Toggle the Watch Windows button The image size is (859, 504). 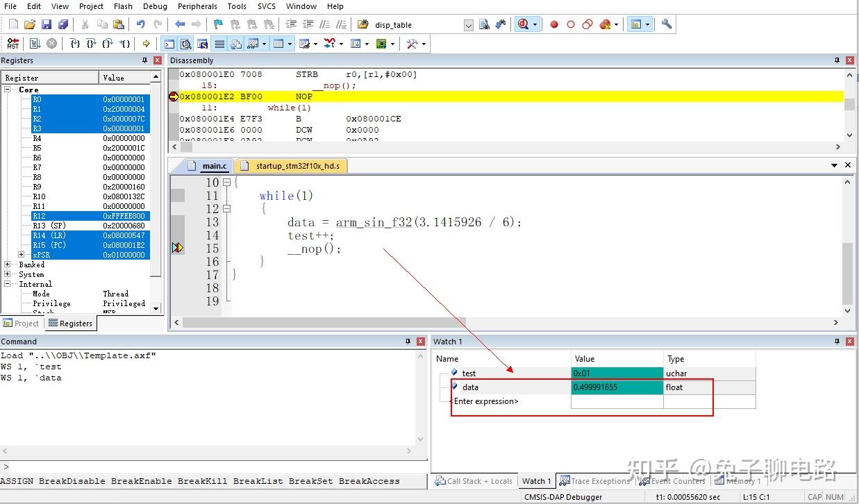point(253,43)
